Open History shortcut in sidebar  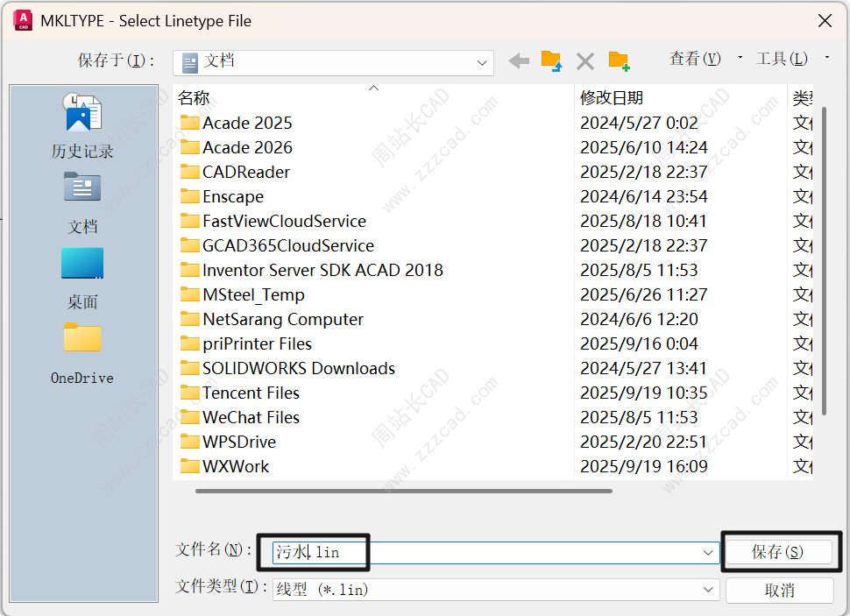[82, 127]
